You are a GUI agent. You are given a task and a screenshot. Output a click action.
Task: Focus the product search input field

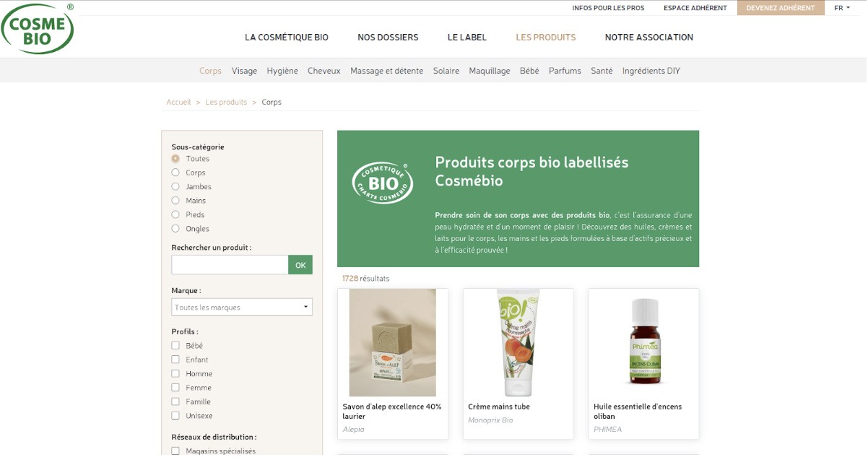click(x=230, y=265)
